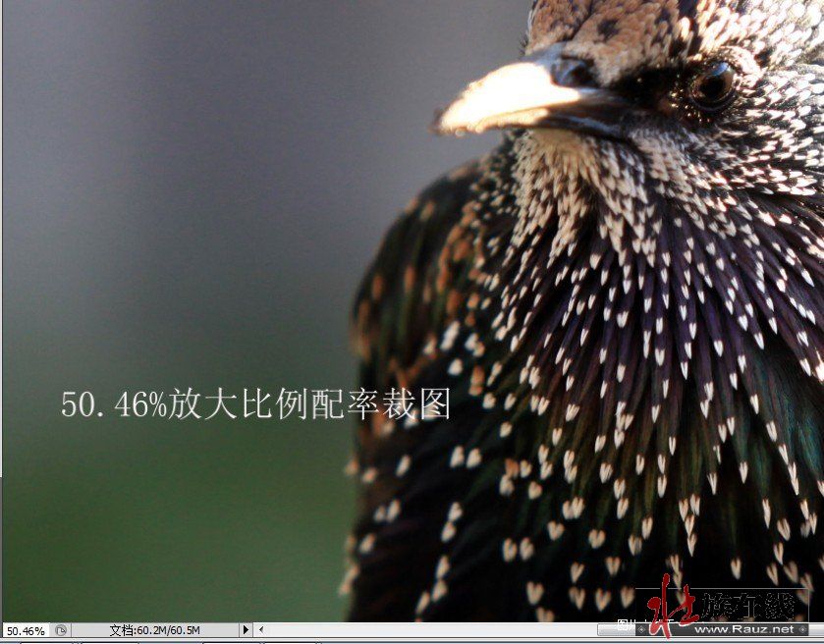The width and height of the screenshot is (824, 644).
Task: Click the www.Rauz.net watermark URL
Action: tap(758, 628)
